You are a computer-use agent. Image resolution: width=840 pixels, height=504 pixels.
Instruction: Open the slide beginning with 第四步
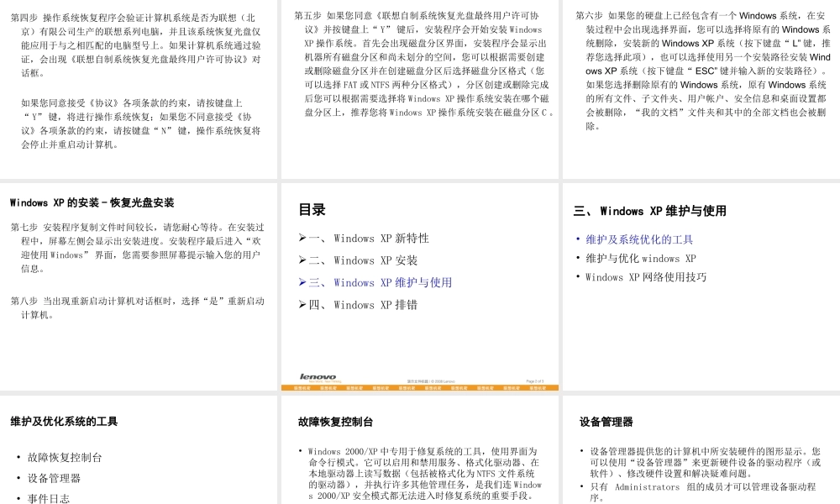pyautogui.click(x=139, y=89)
